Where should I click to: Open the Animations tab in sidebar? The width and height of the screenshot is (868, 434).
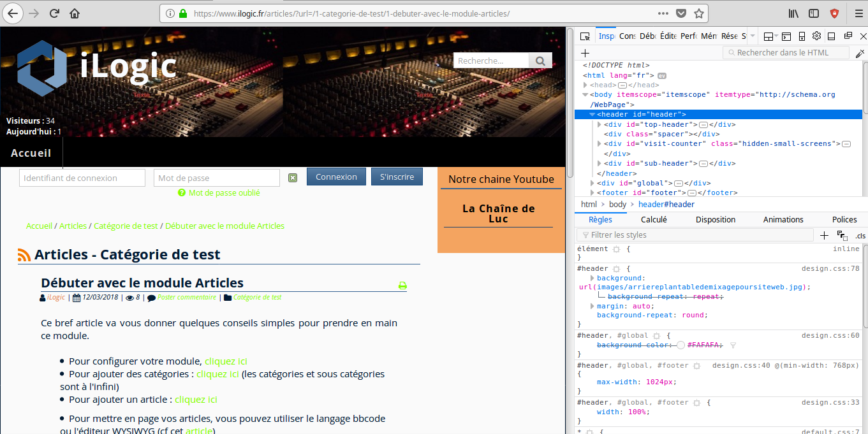783,219
